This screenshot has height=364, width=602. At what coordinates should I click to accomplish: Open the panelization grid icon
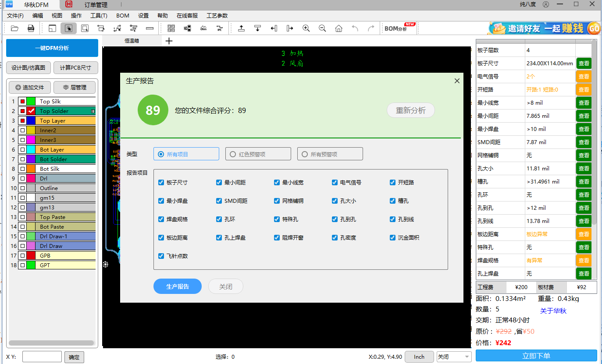point(171,28)
